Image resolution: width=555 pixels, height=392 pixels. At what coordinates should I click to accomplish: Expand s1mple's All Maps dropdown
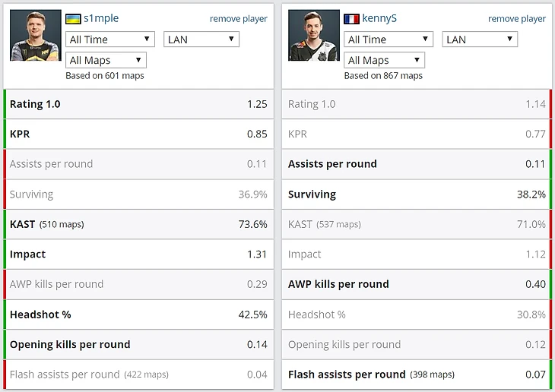(x=106, y=60)
